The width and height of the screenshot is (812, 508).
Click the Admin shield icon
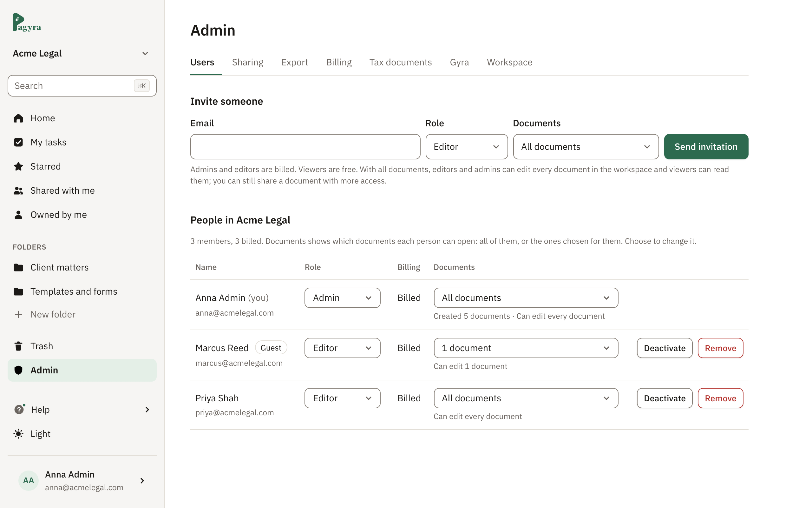(x=18, y=370)
